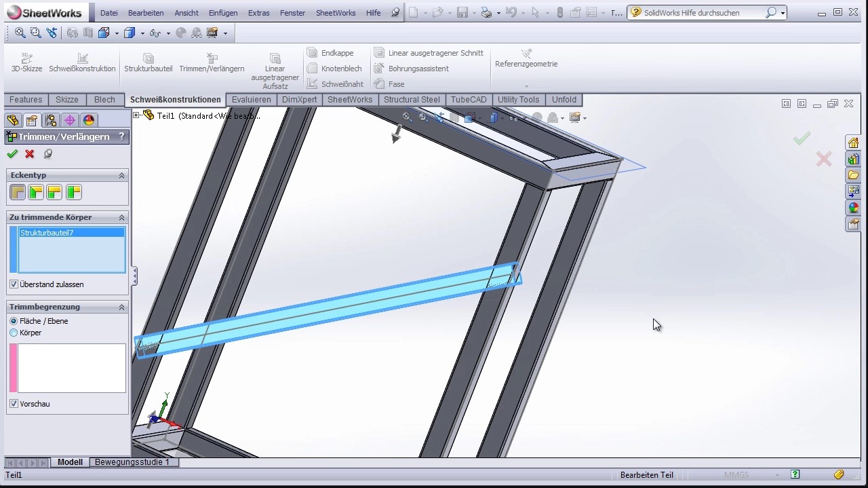Toggle the Überstand zulassen checkbox
The image size is (868, 488).
tap(14, 284)
